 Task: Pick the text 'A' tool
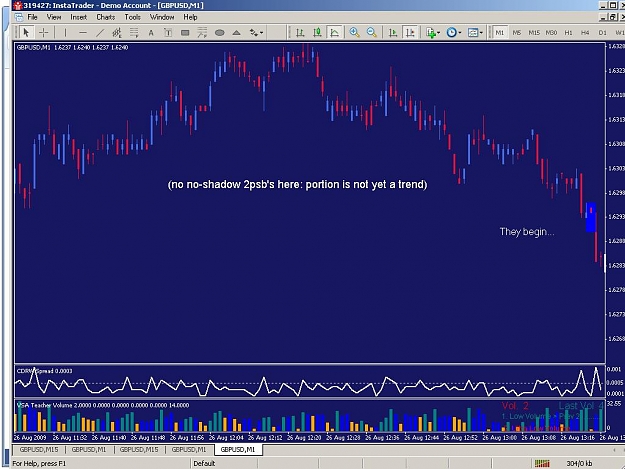coord(151,33)
